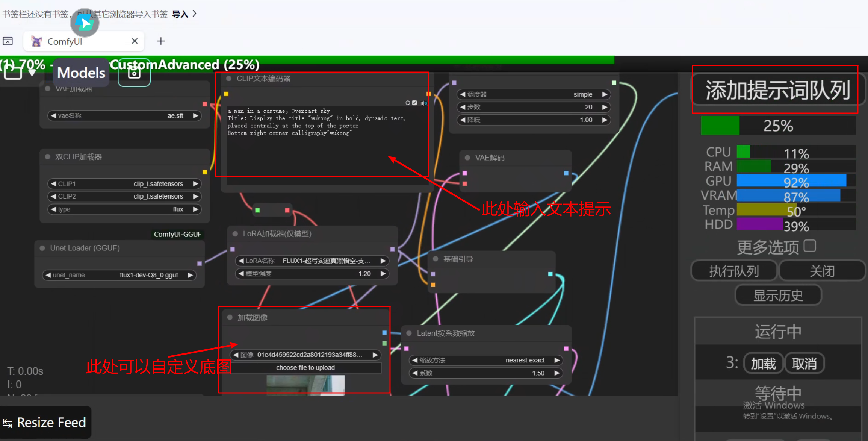This screenshot has width=868, height=441.
Task: Click the Resize Feed button
Action: tap(45, 422)
